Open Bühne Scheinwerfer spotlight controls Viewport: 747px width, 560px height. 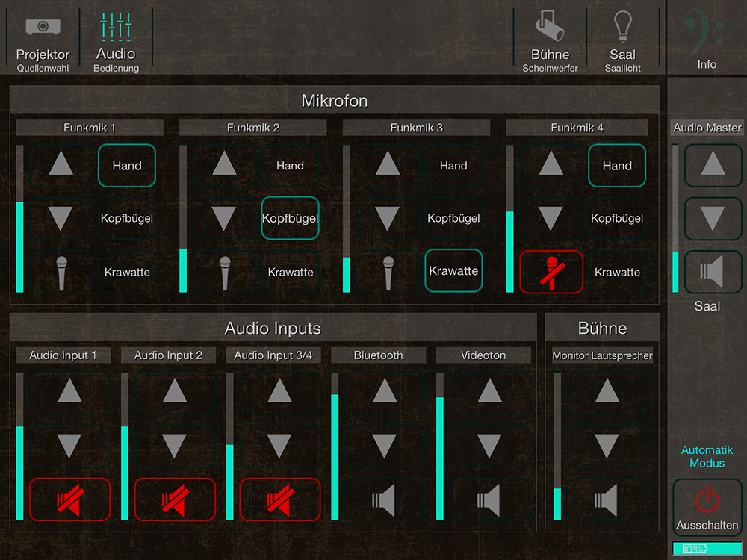(x=550, y=41)
